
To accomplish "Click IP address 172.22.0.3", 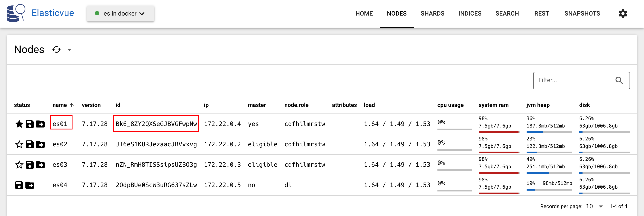I will [x=222, y=165].
